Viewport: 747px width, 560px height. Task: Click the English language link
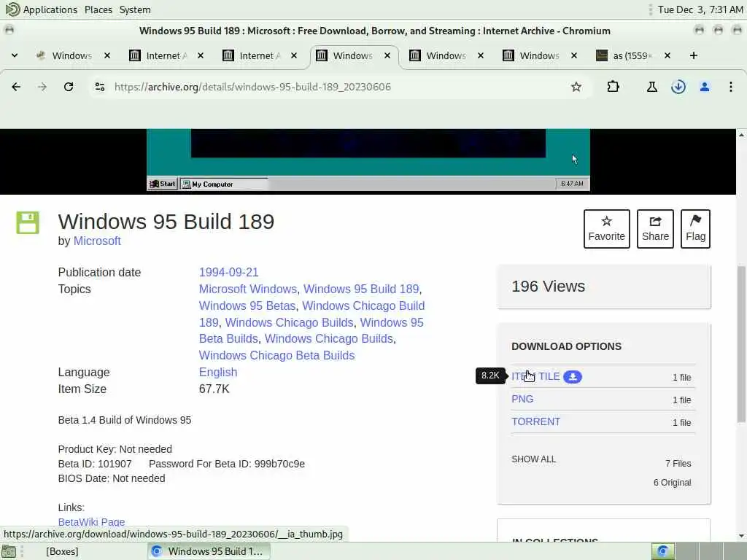click(217, 372)
